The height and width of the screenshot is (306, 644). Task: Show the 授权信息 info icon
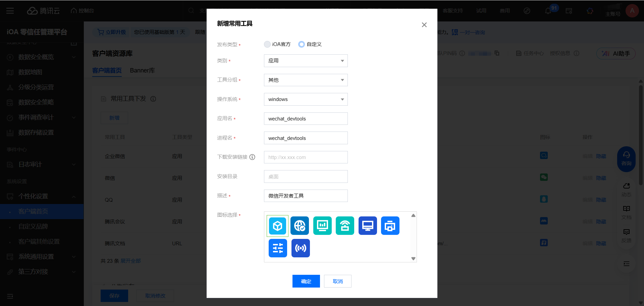577,53
